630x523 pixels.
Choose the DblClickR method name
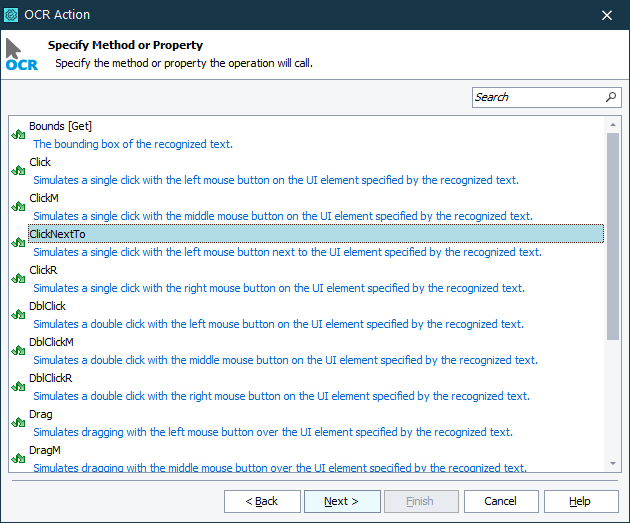51,378
